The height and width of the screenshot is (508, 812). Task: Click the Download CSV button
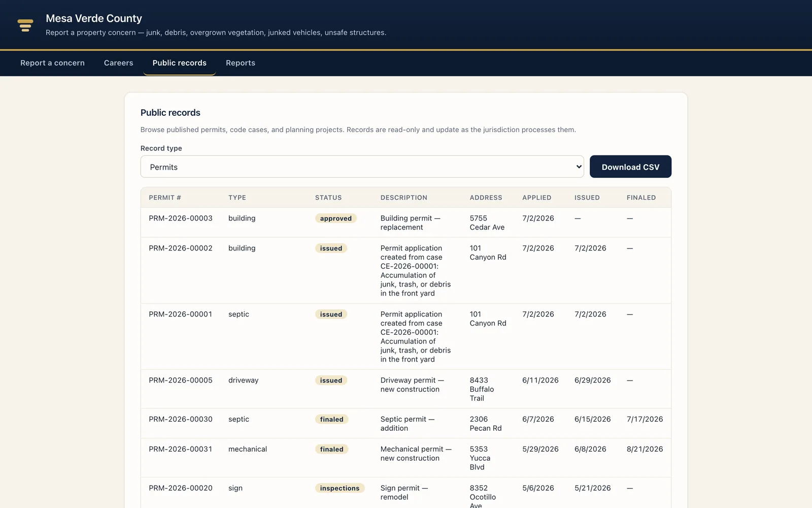[630, 167]
